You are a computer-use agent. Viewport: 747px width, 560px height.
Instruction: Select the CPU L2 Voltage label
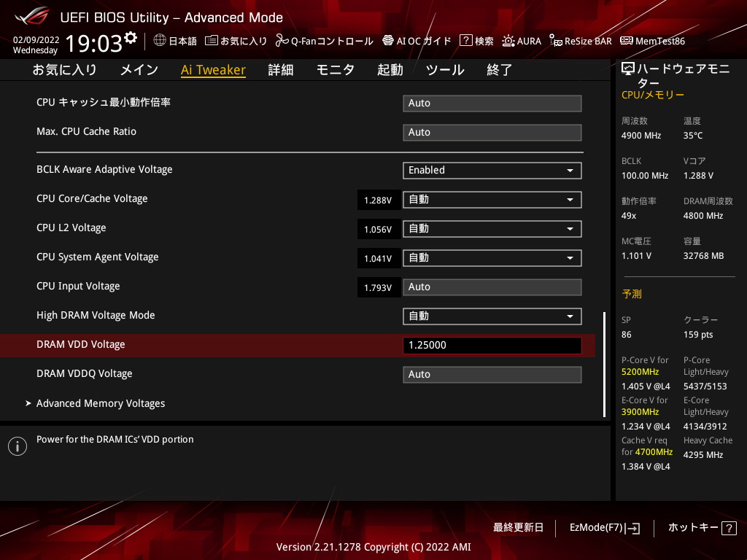tap(71, 228)
